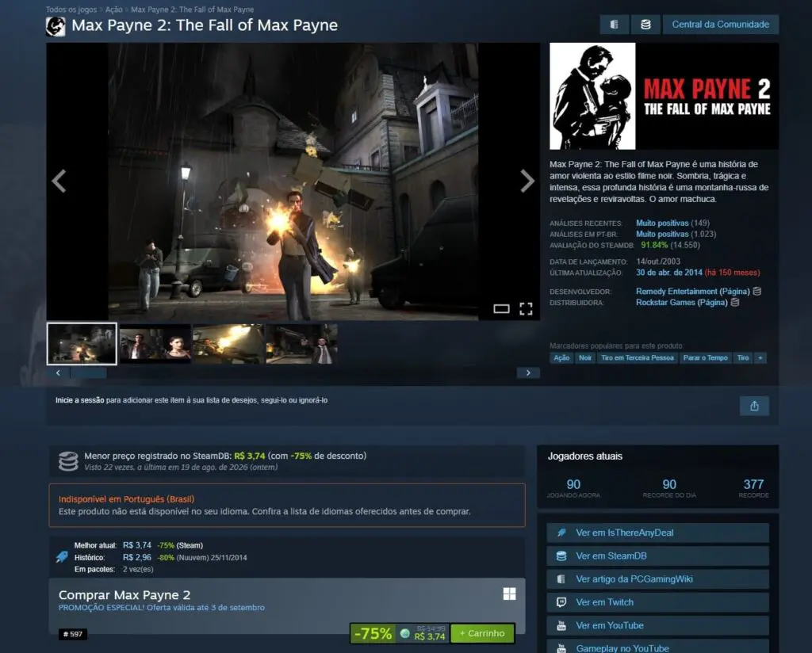Expand more tags with plus button
This screenshot has width=812, height=653.
[x=760, y=357]
